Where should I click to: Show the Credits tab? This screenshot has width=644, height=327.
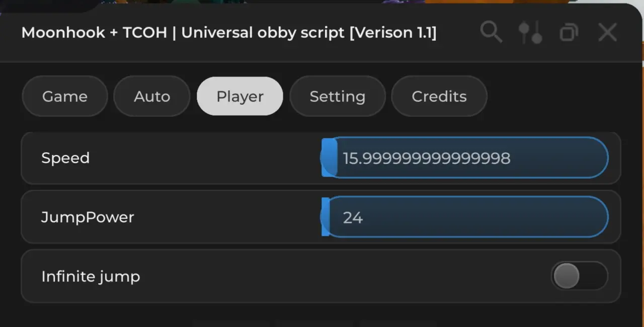click(x=439, y=96)
